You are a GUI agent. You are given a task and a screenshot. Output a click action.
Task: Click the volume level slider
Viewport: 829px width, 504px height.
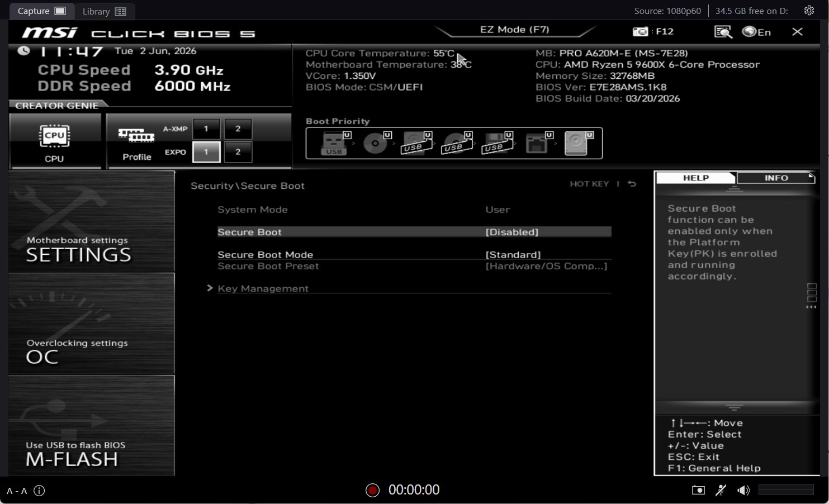[x=786, y=490]
